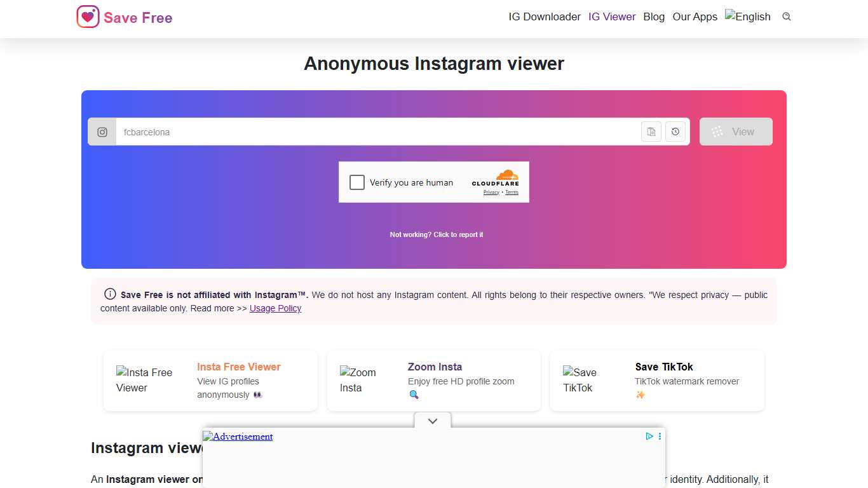Click the search history icon next to paste

[x=675, y=132]
